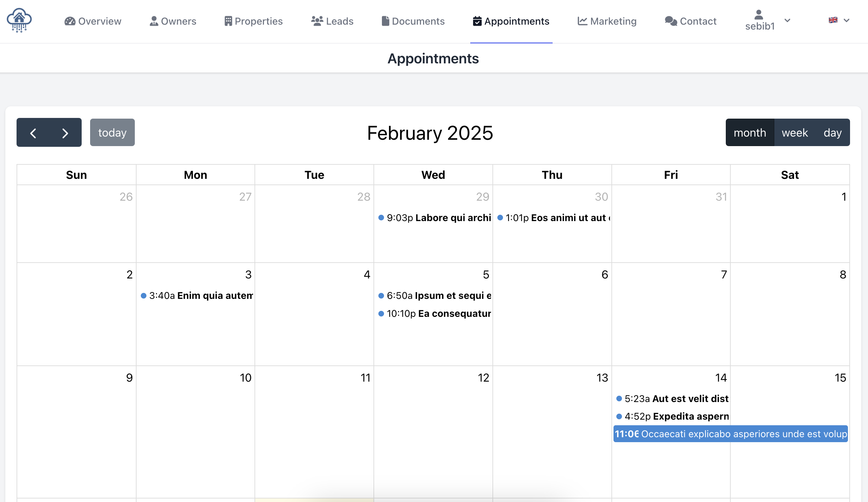Screen dimensions: 868x502
Task: Click the Contact chat bubbles icon
Action: pyautogui.click(x=671, y=21)
